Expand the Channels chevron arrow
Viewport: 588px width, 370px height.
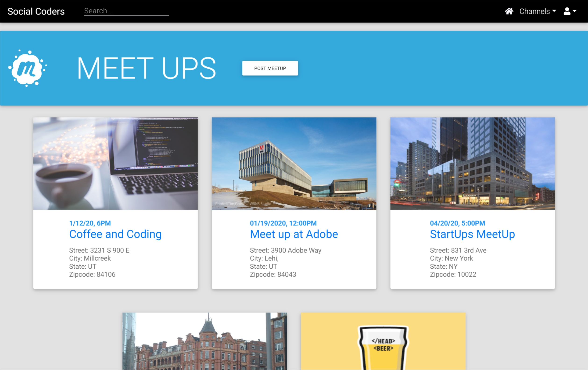click(554, 12)
